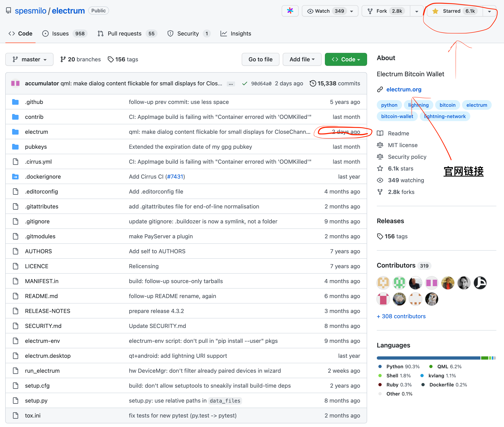This screenshot has width=504, height=427.
Task: Click the tag icon beside 156 tags
Action: 111,60
